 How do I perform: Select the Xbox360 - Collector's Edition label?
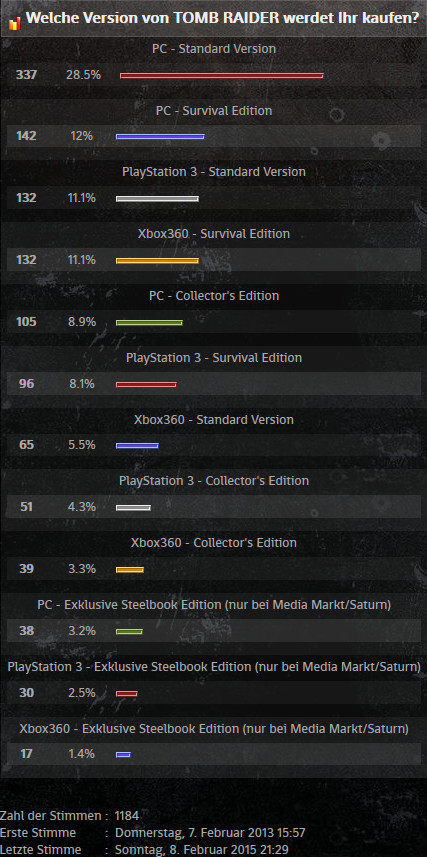click(x=214, y=543)
